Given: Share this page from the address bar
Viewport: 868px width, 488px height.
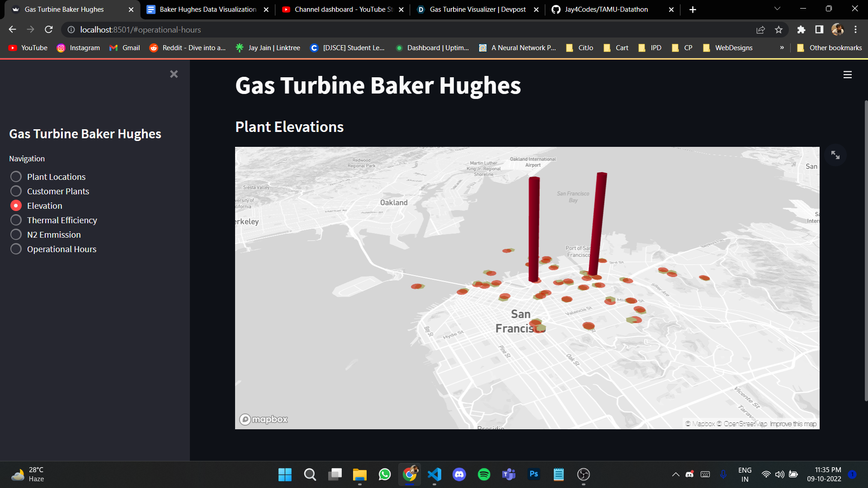Looking at the screenshot, I should pos(760,30).
